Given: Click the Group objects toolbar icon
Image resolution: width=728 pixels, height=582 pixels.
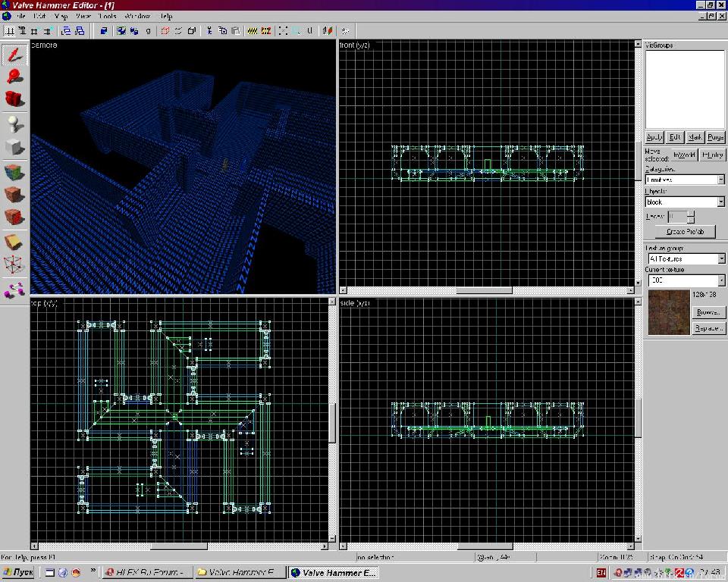Looking at the screenshot, I should (121, 31).
